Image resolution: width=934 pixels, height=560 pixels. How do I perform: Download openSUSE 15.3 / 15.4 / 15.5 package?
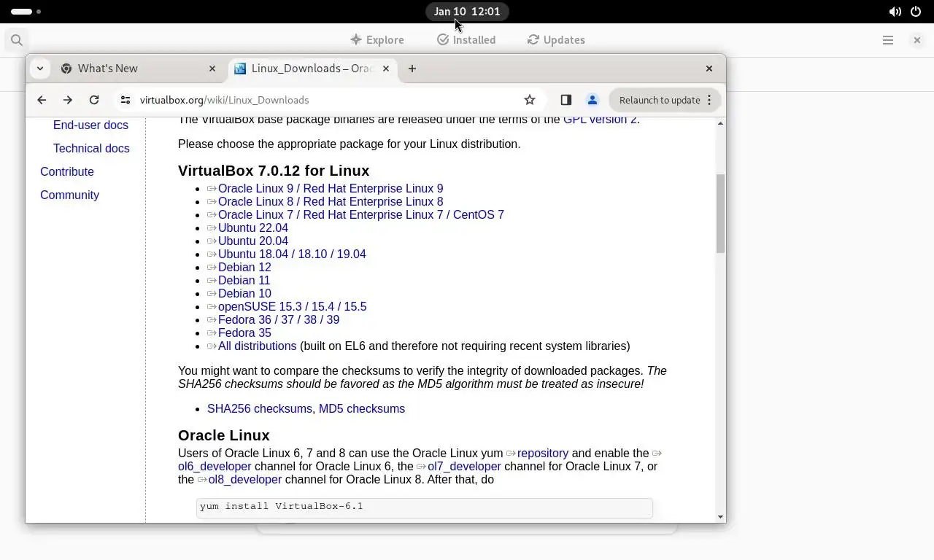click(x=292, y=306)
